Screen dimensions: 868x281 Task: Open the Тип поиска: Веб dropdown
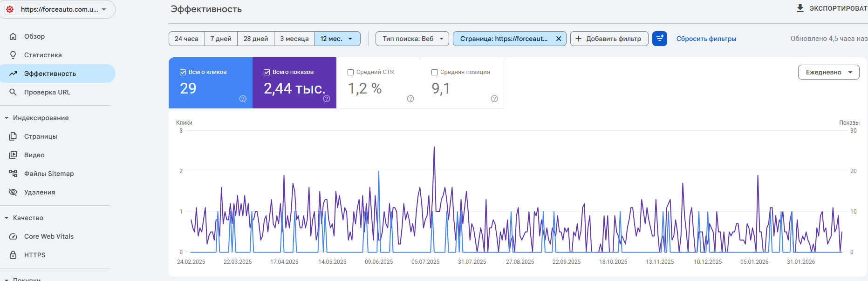tap(412, 39)
